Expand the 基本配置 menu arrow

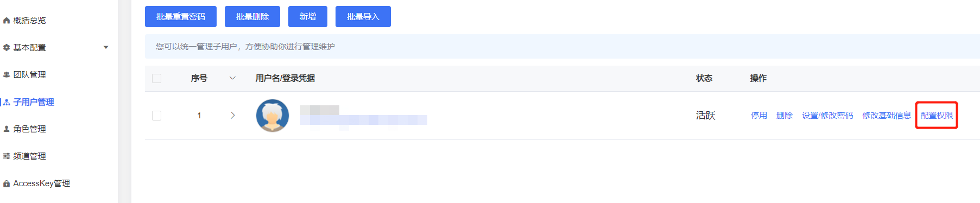[x=106, y=48]
